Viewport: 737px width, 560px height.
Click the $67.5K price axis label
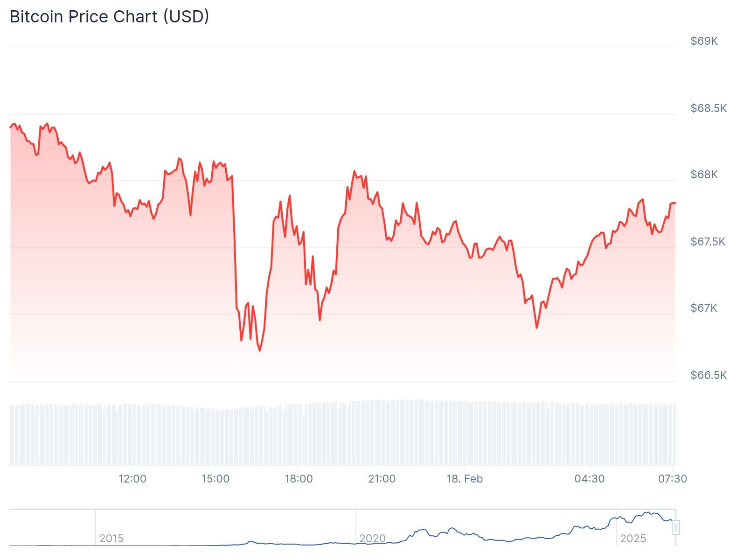pos(708,242)
